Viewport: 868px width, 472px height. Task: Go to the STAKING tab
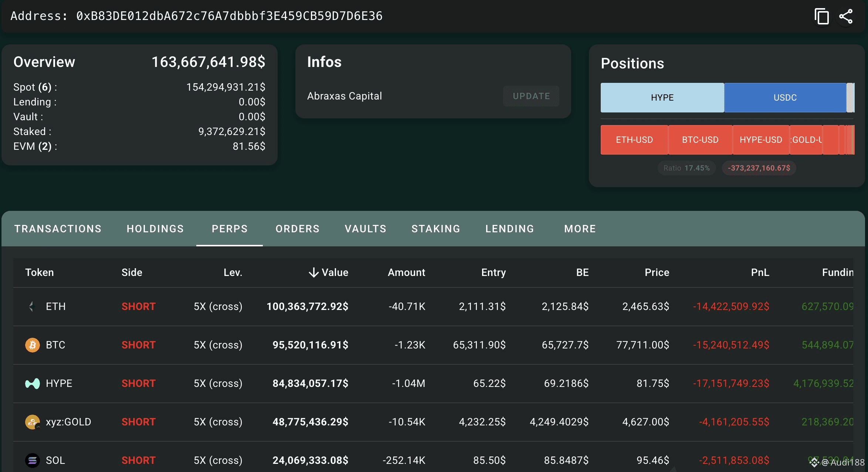[436, 229]
